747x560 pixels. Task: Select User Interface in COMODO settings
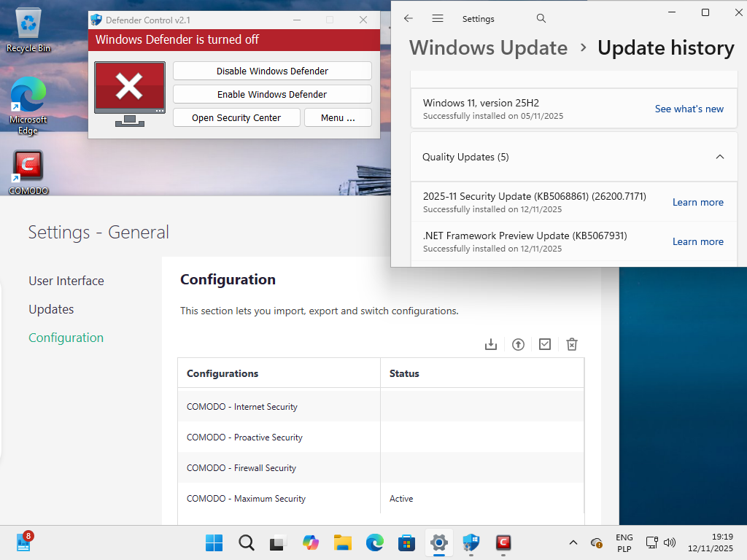pos(66,281)
